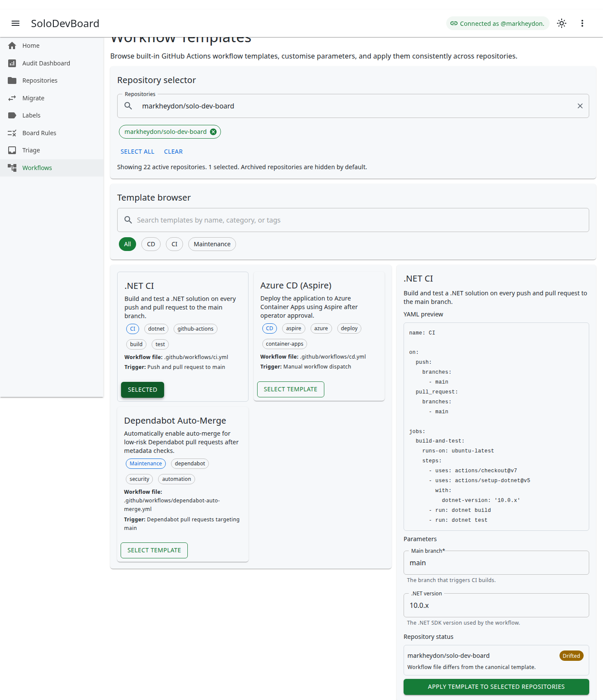Click the Board Rules icon

(x=12, y=133)
